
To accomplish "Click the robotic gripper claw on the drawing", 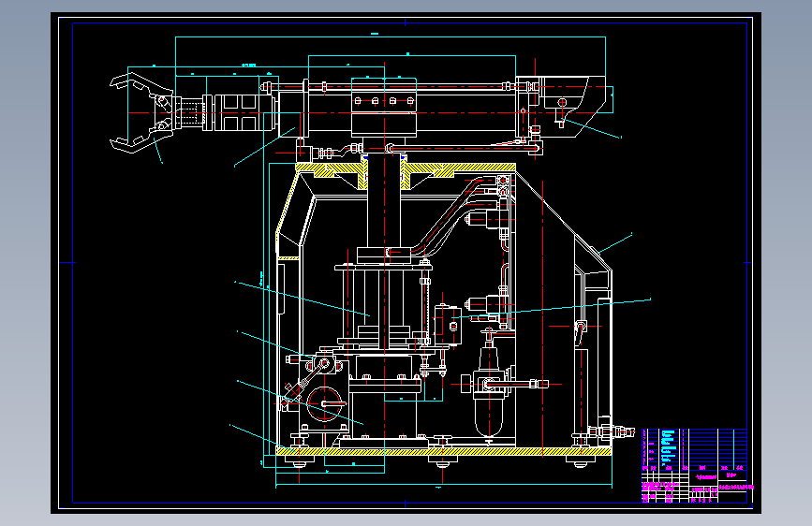I will pos(142,113).
